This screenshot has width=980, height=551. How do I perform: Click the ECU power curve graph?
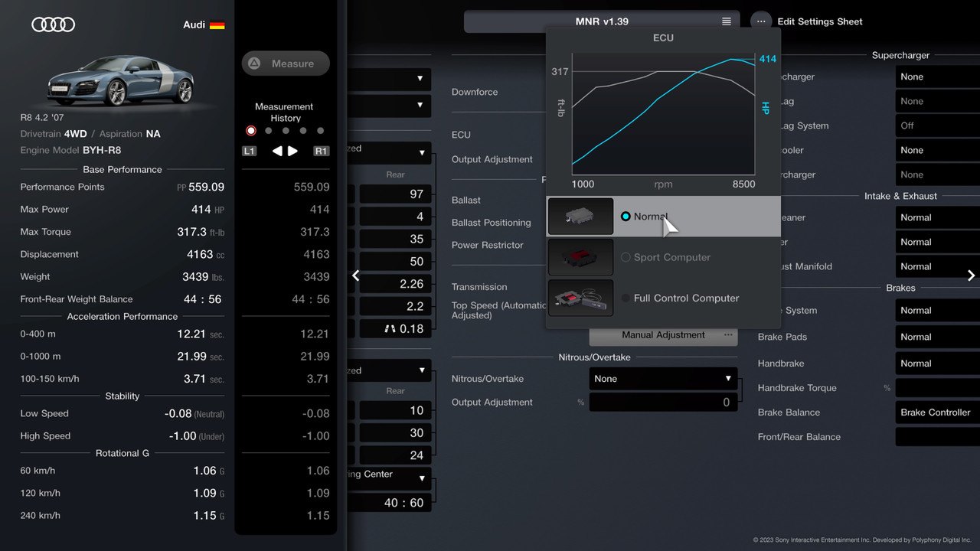[x=665, y=114]
